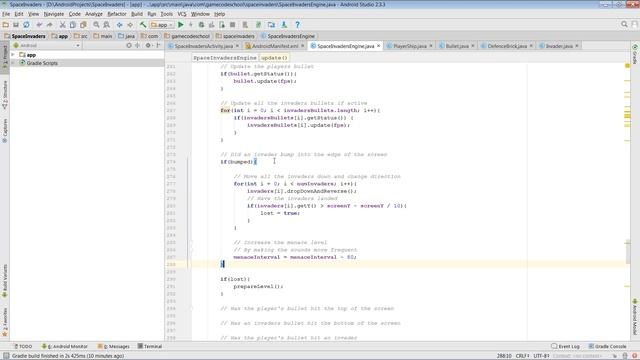Image resolution: width=640 pixels, height=360 pixels.
Task: Expand the app module tree node
Action: (13, 55)
